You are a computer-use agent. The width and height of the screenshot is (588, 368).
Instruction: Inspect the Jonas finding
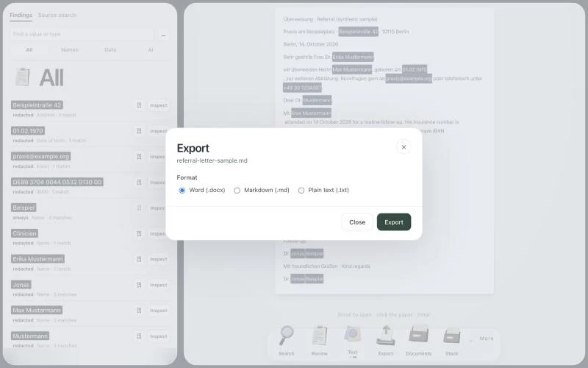(158, 285)
